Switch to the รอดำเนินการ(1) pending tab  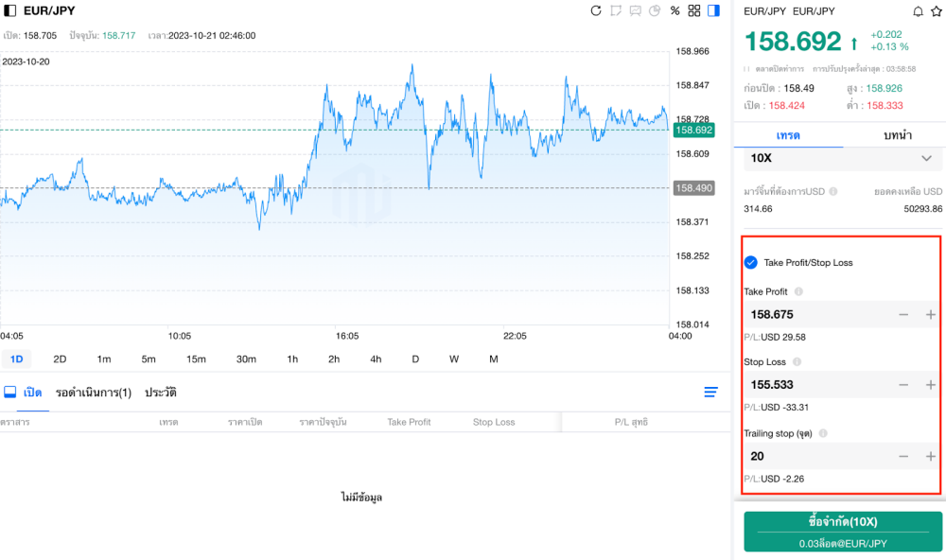pos(93,392)
